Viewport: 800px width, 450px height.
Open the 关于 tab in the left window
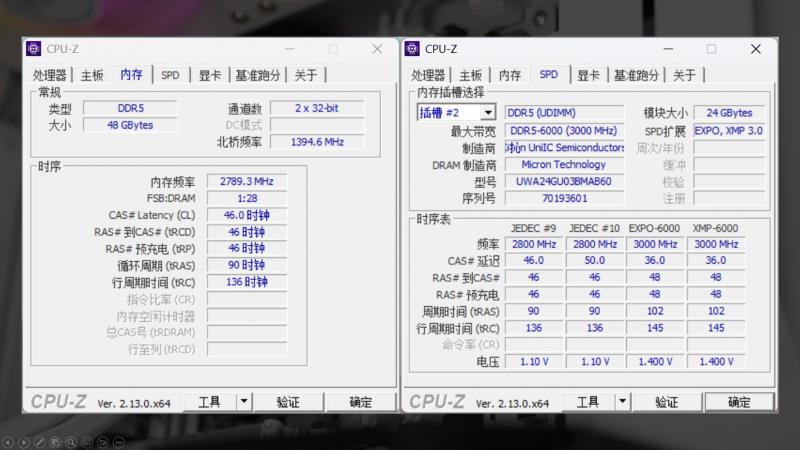tap(306, 76)
